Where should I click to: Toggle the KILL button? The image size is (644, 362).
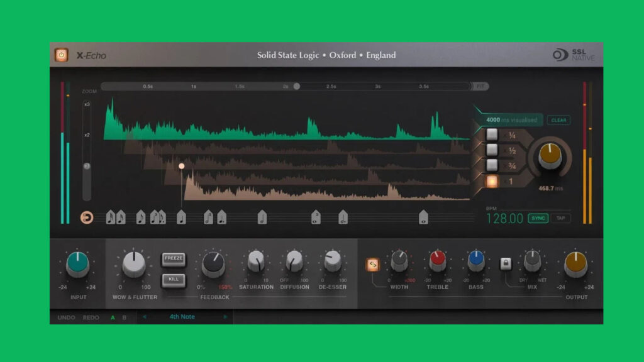174,280
